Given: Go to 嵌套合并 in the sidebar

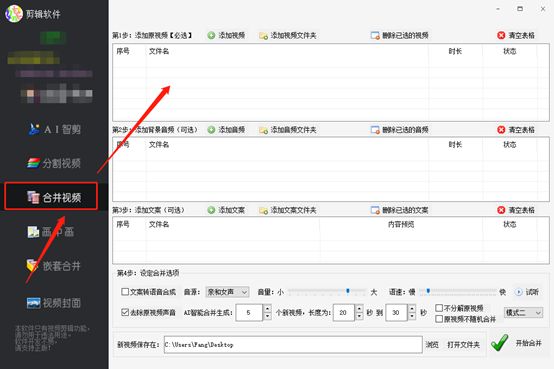Looking at the screenshot, I should [54, 265].
